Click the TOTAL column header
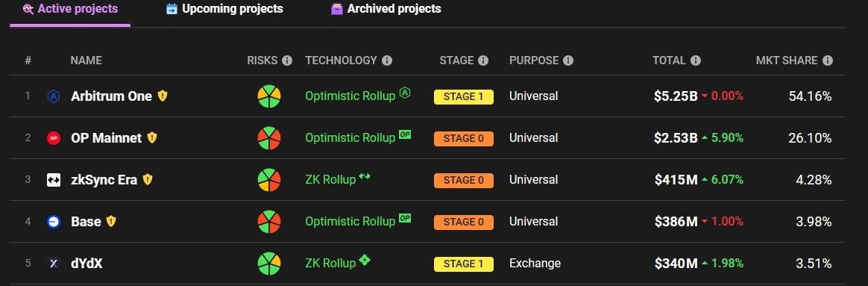 pyautogui.click(x=669, y=60)
